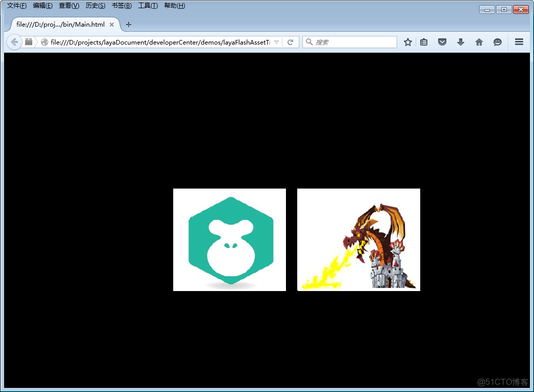Close the Main.html tab

click(111, 25)
